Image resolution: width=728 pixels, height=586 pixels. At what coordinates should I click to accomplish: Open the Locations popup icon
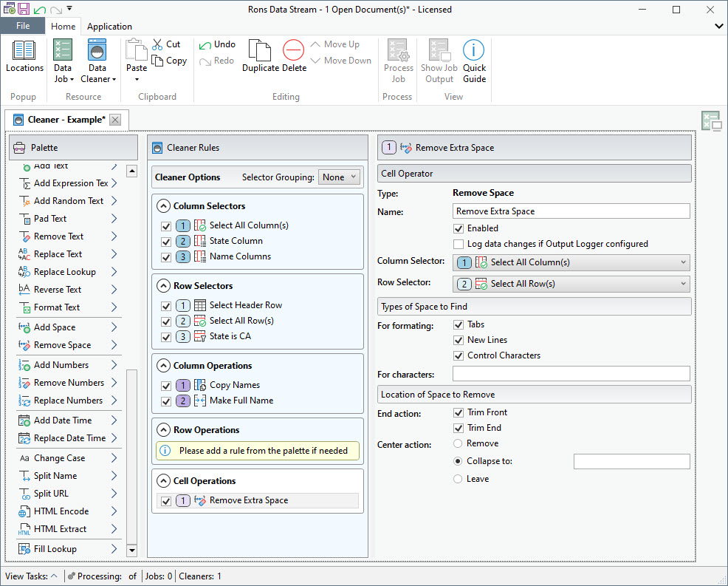[24, 51]
